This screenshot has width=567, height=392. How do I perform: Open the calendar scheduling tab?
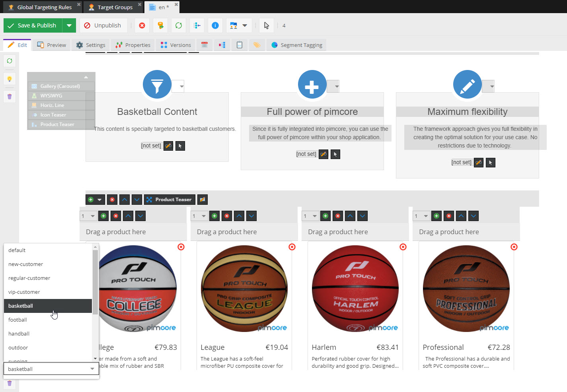205,45
